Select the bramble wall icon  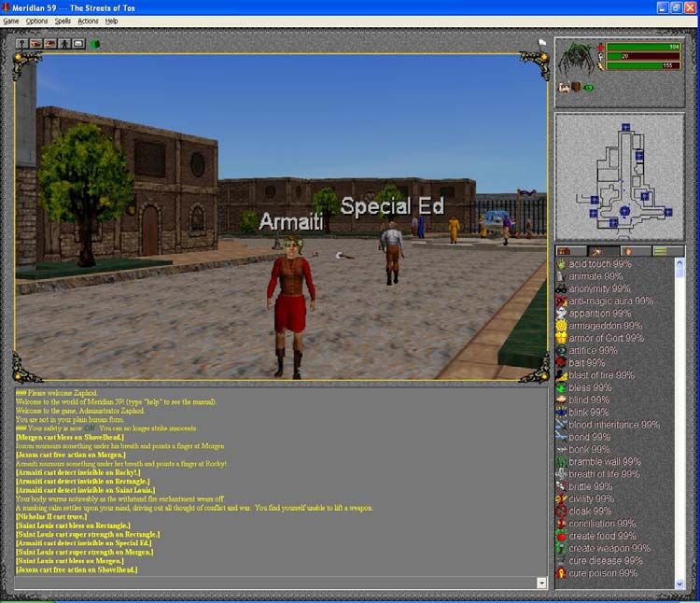(x=561, y=462)
